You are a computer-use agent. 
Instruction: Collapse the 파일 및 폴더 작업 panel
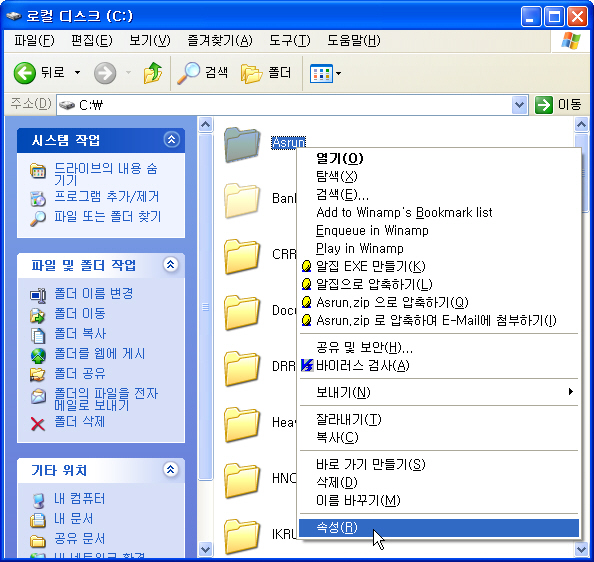pos(171,264)
